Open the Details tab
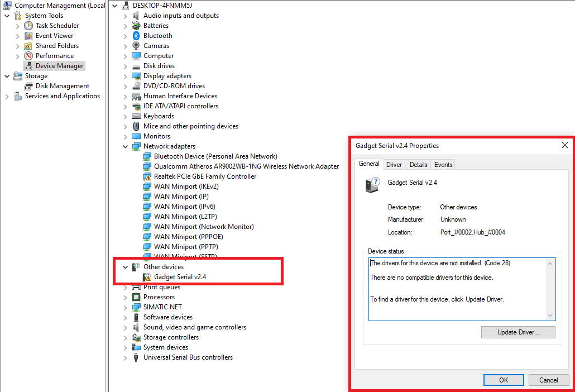Screen dimensions: 575x392 tap(418, 164)
